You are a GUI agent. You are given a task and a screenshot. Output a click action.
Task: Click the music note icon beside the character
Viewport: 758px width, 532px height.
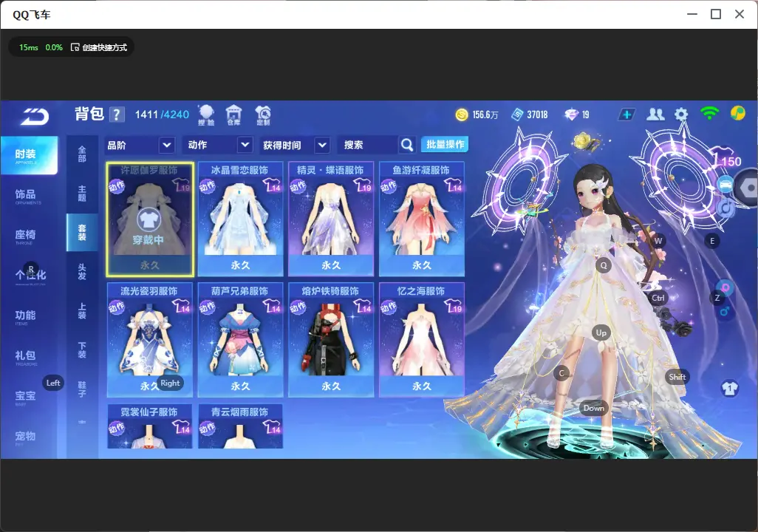pyautogui.click(x=725, y=208)
